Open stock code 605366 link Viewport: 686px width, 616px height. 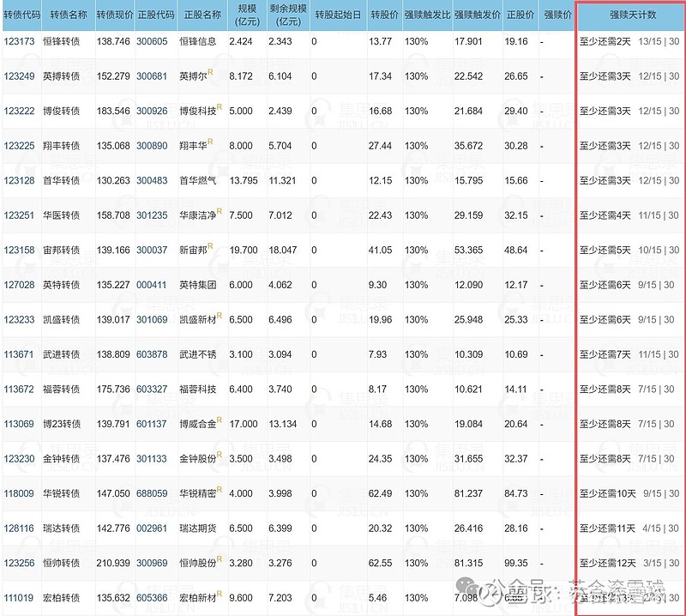coord(152,598)
